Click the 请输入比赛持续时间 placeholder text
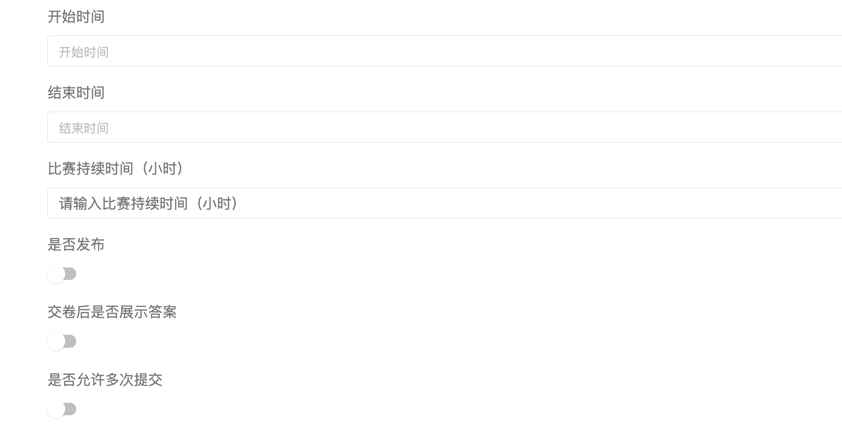This screenshot has height=428, width=842. tap(148, 204)
